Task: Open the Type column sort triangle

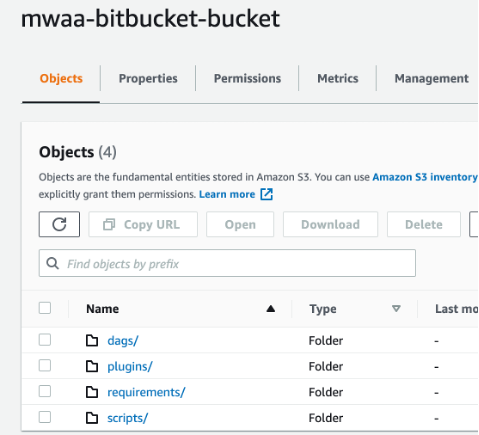Action: point(396,309)
